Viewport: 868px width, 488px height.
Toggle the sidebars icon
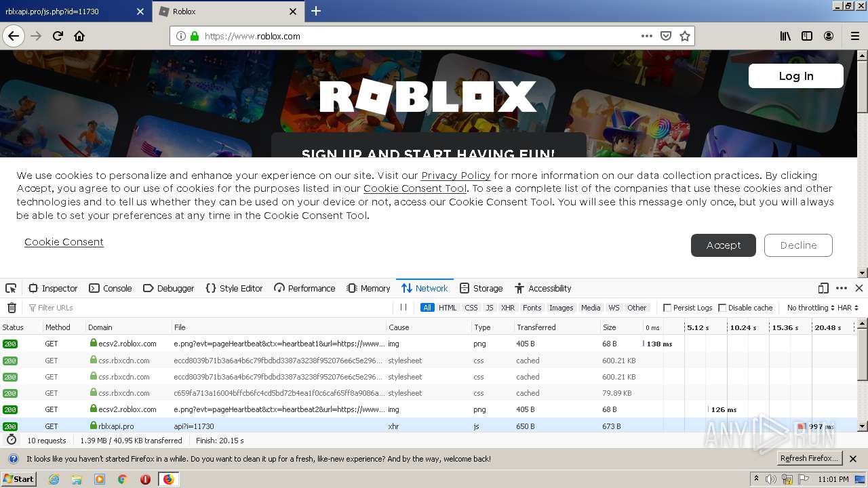(807, 36)
